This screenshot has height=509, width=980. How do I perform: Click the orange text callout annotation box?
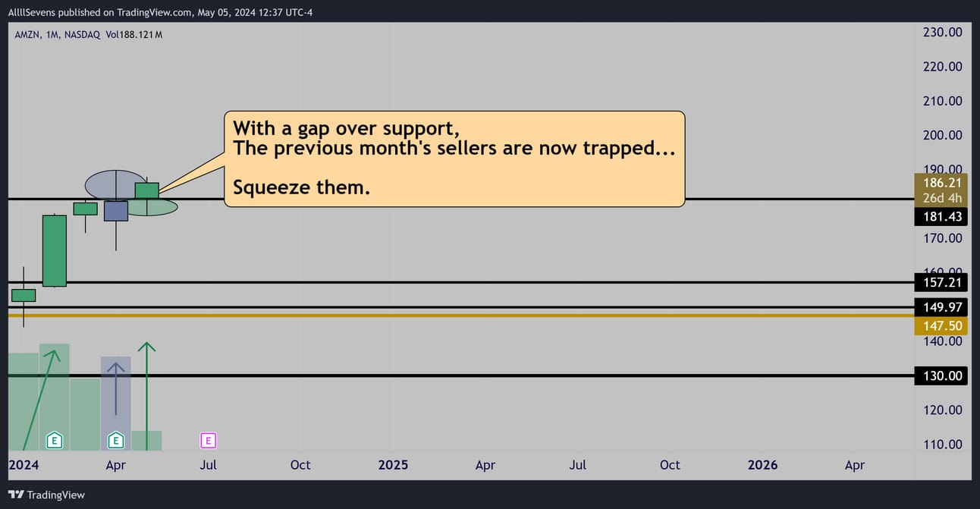tap(454, 159)
